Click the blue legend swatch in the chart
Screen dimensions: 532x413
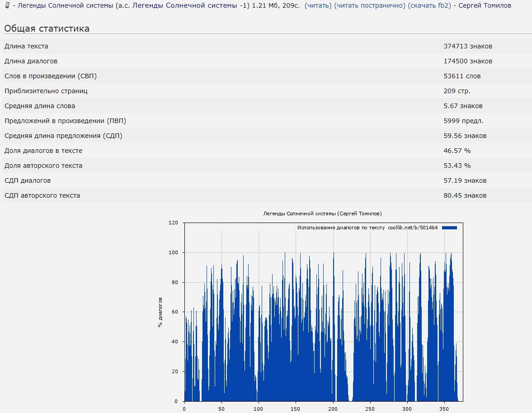pos(449,228)
